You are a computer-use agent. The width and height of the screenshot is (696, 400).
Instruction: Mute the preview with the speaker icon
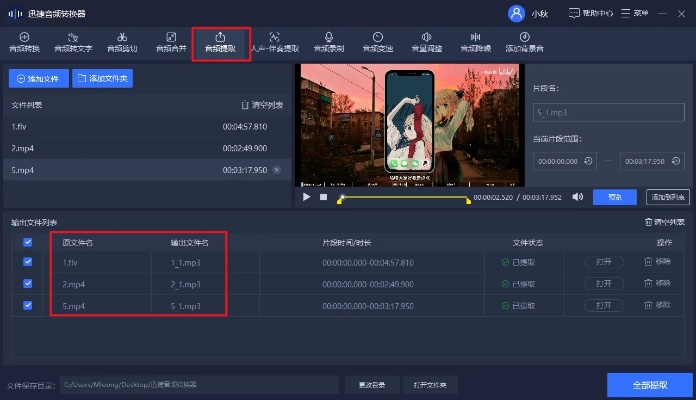click(x=578, y=197)
